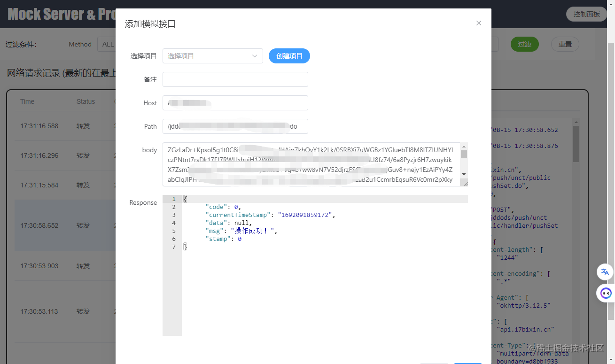The image size is (615, 364).
Task: Click the body textarea scroll up arrow
Action: [x=464, y=146]
